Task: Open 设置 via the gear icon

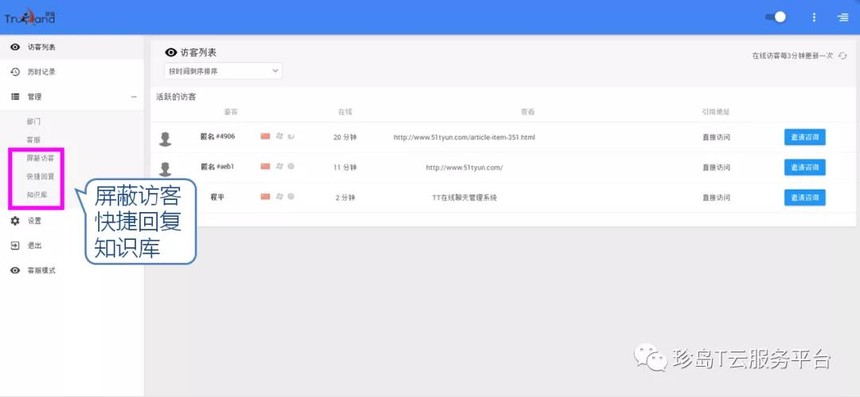Action: [15, 221]
